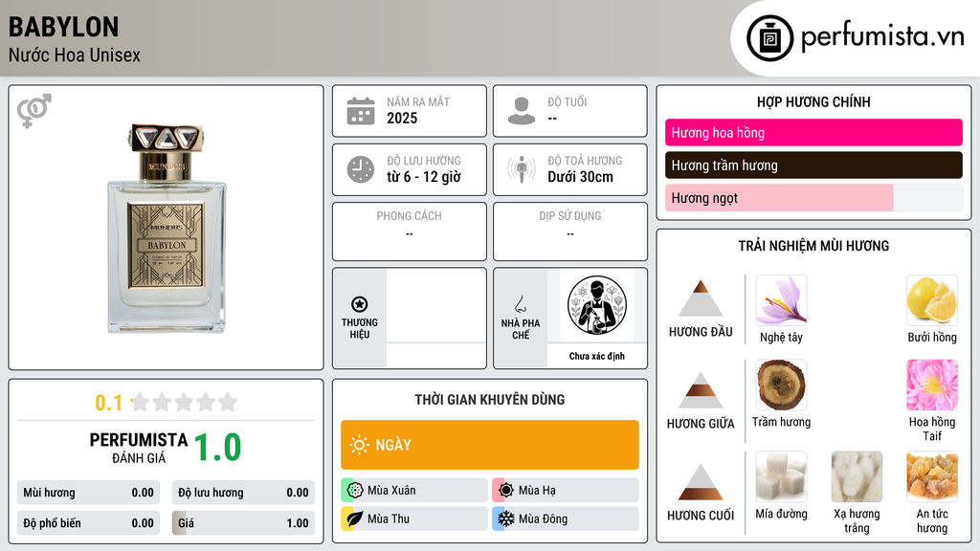Viewport: 980px width, 551px height.
Task: Click the BABYLON title heading
Action: click(x=64, y=27)
